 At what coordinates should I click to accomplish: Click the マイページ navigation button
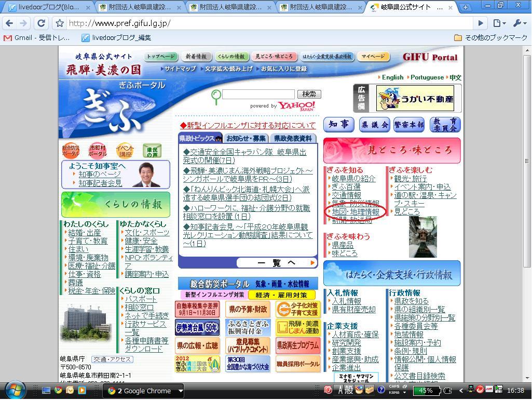(373, 57)
